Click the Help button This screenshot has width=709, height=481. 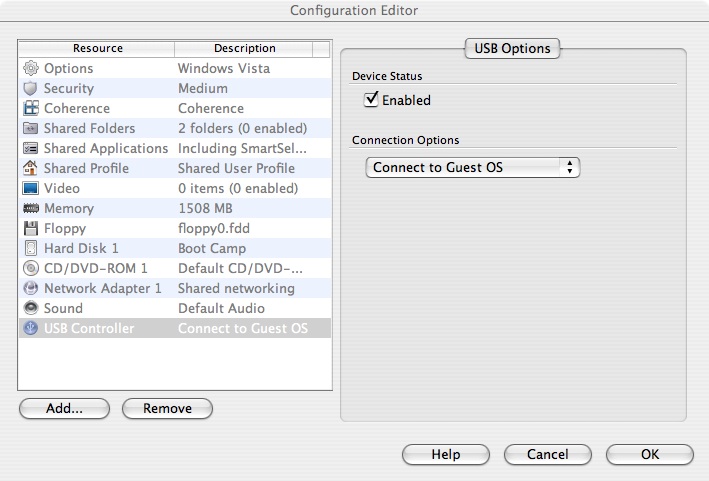[x=446, y=454]
